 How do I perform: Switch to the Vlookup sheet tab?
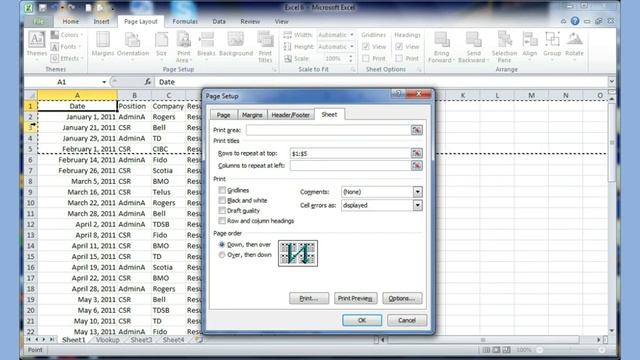(107, 340)
